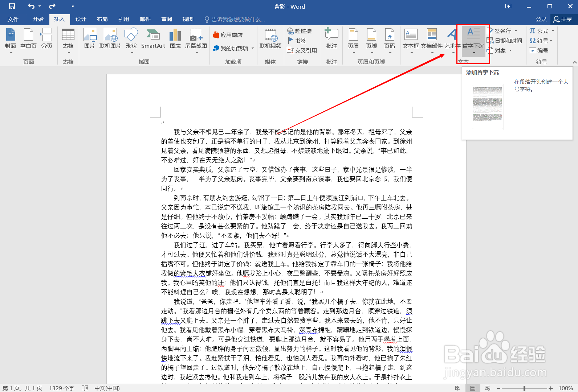Switch to web layout view
The image size is (578, 392).
coord(487,388)
